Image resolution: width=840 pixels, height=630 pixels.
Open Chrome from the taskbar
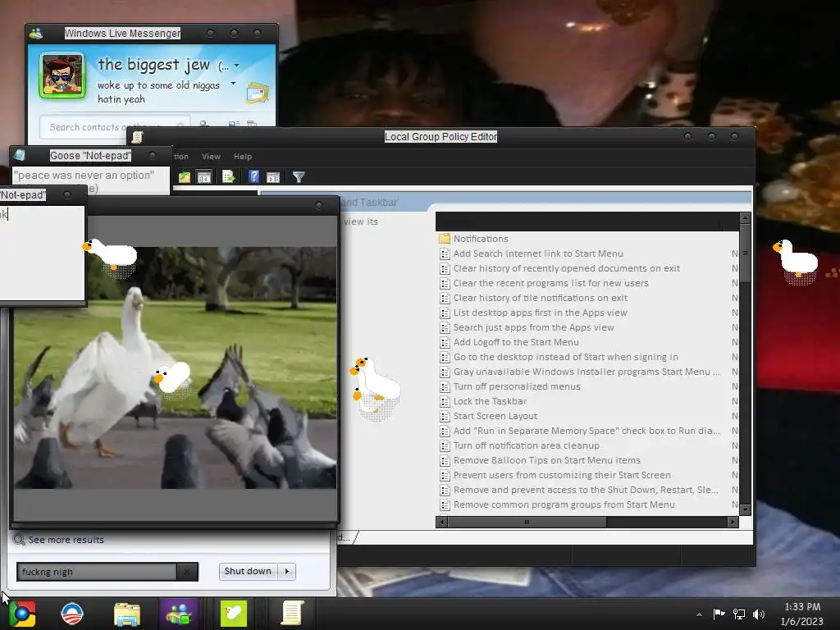[x=22, y=614]
